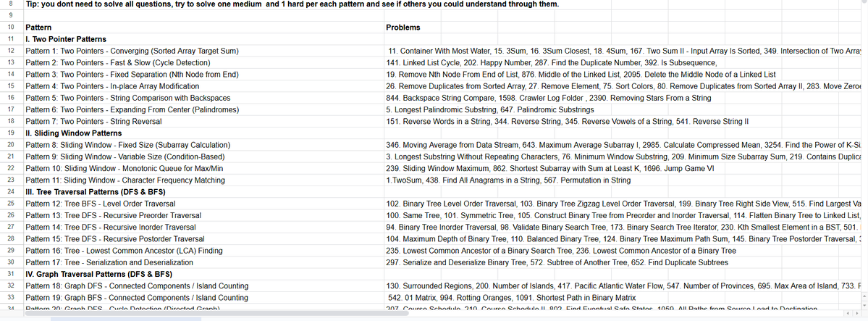
Task: Select the 'I. Two Pointer Patterns' heading cell
Action: (x=204, y=39)
